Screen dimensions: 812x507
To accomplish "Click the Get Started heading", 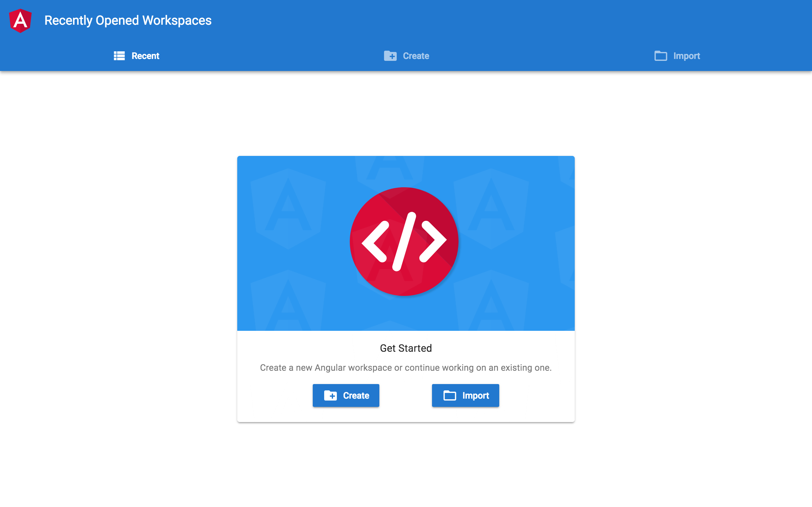I will (406, 348).
